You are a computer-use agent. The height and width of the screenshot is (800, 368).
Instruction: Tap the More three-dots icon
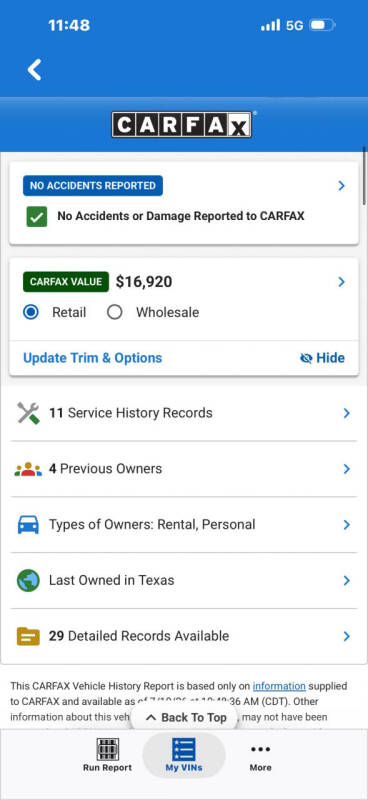pos(260,749)
